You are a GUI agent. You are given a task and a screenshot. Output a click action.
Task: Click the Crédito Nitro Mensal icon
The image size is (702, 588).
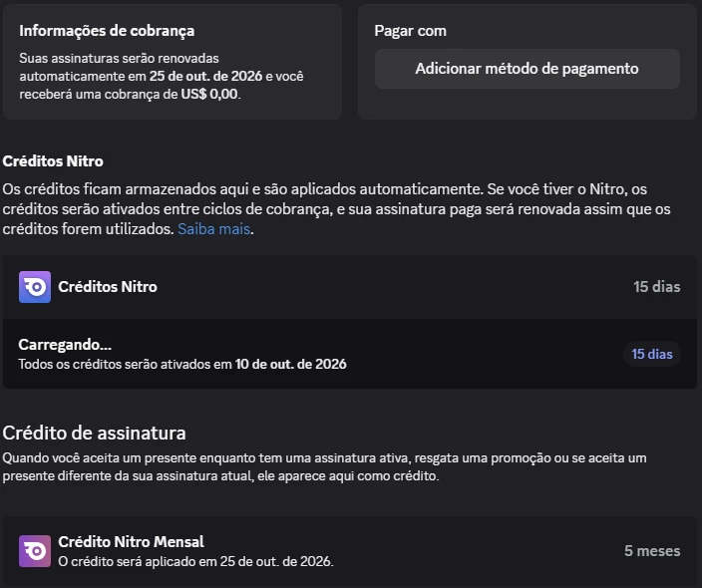[35, 551]
